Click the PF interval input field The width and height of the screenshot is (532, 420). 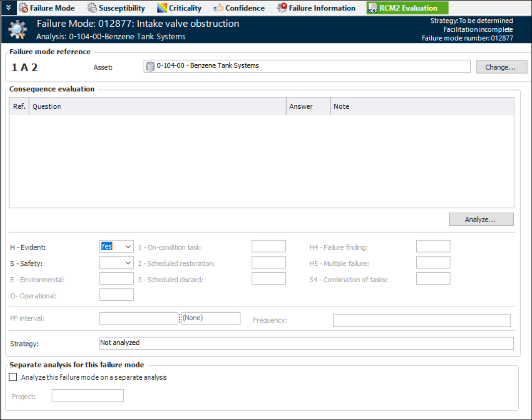(x=139, y=319)
